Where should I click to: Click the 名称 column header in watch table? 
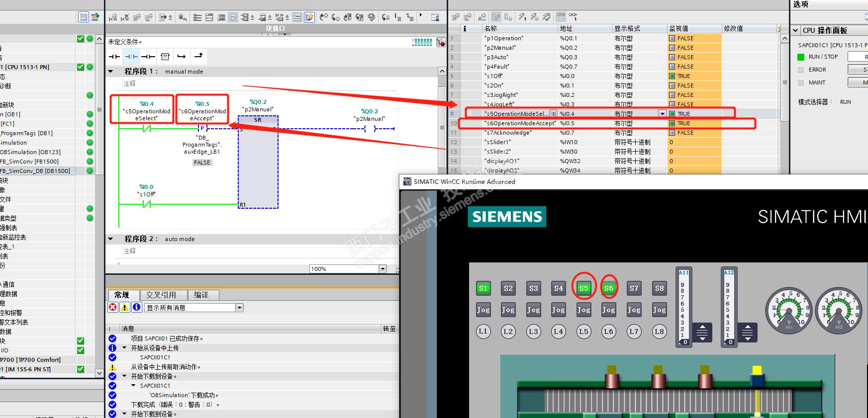(x=519, y=29)
